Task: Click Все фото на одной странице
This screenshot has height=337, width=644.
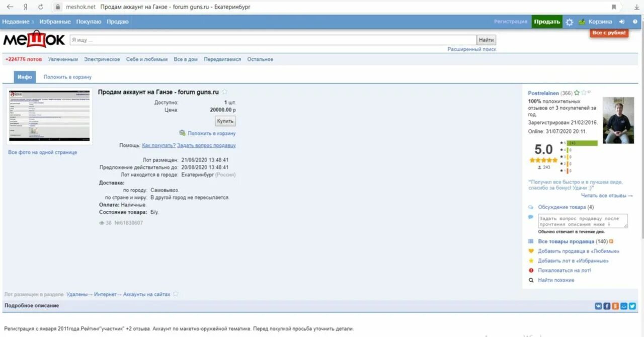Action: point(43,152)
